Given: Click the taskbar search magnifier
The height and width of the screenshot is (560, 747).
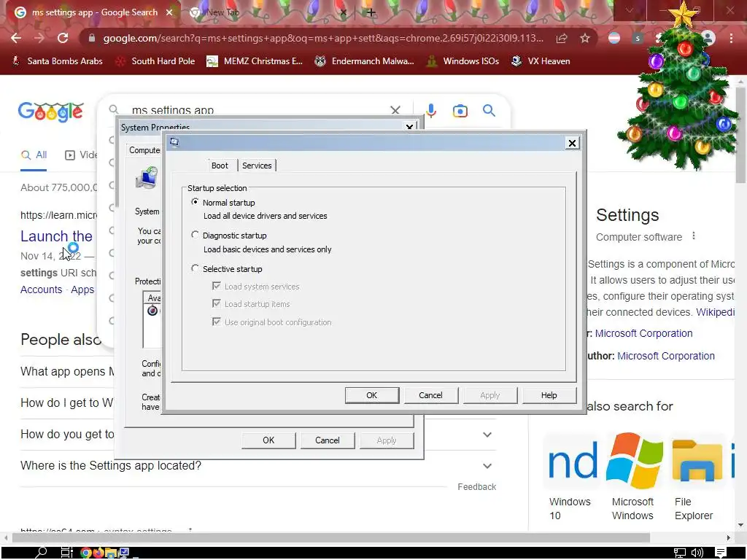Looking at the screenshot, I should click(x=41, y=553).
